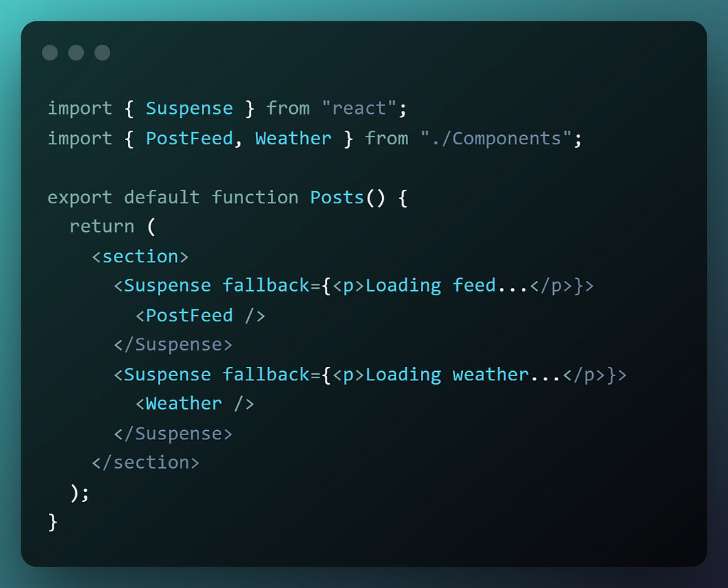728x588 pixels.
Task: Click the final closing curly brace
Action: [53, 522]
